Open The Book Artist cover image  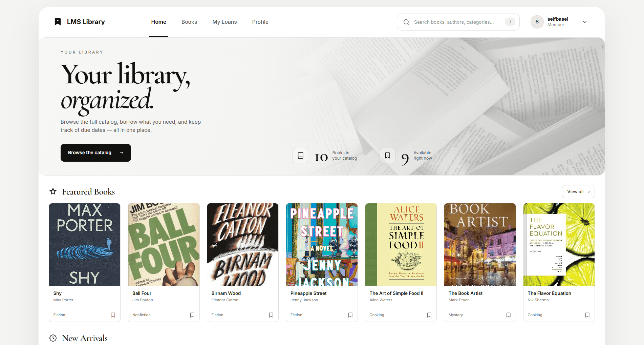(x=480, y=245)
